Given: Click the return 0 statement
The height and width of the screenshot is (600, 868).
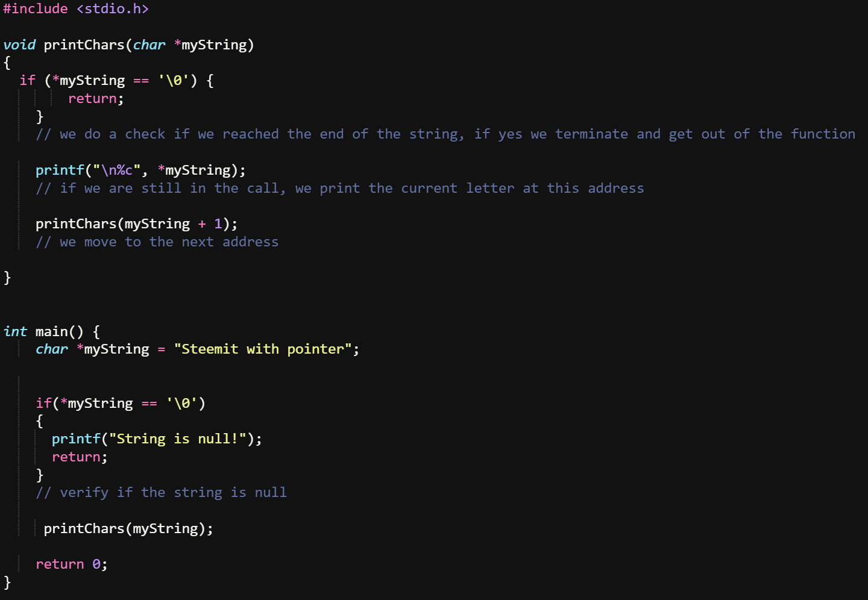Looking at the screenshot, I should click(x=71, y=564).
